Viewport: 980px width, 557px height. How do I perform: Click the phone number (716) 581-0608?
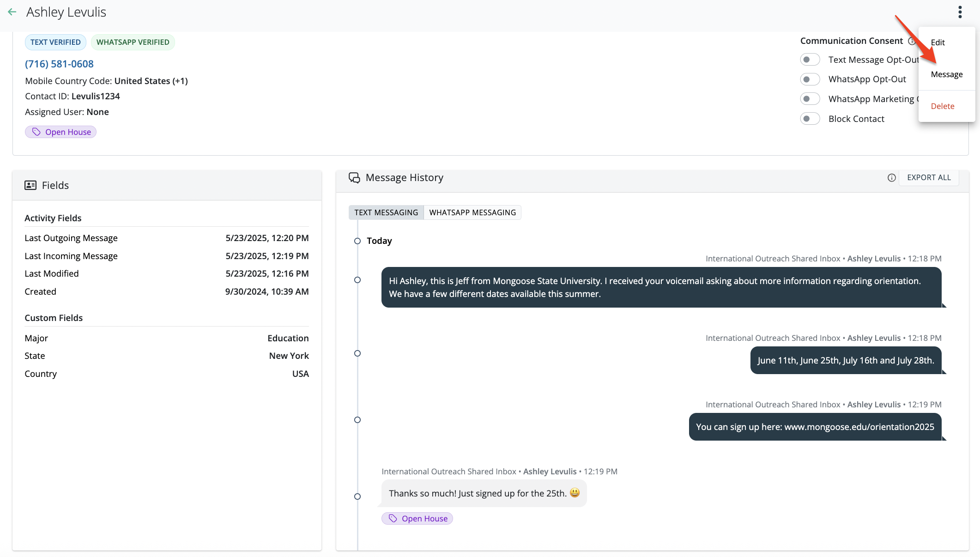coord(59,64)
